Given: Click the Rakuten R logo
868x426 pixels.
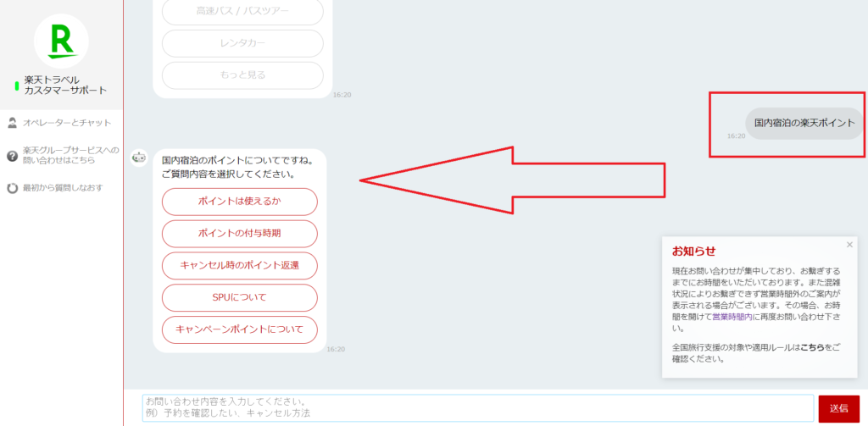Looking at the screenshot, I should tap(61, 41).
